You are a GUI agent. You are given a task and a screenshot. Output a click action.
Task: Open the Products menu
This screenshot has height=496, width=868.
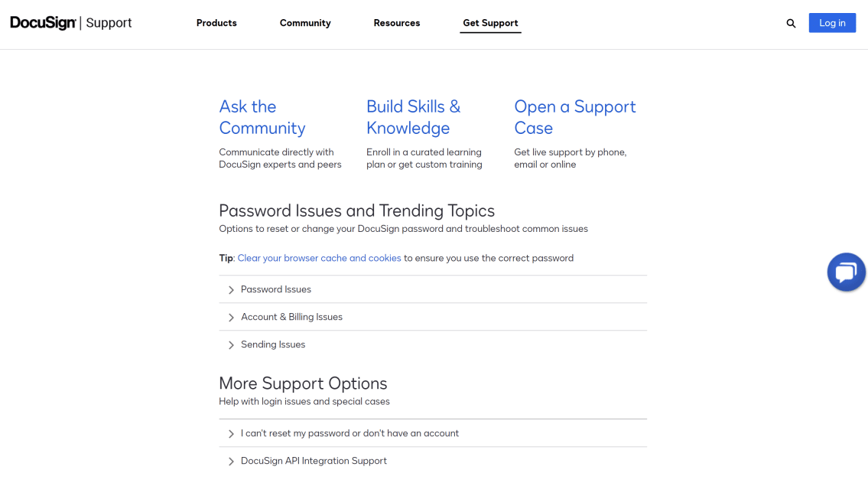coord(216,23)
